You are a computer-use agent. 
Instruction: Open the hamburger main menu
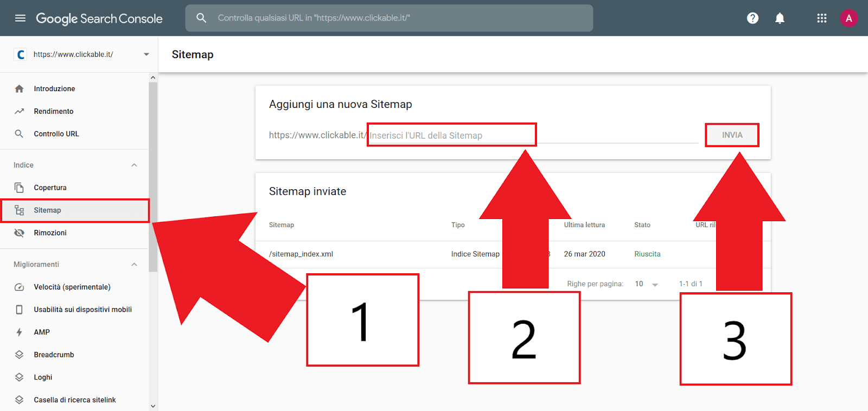pos(20,18)
